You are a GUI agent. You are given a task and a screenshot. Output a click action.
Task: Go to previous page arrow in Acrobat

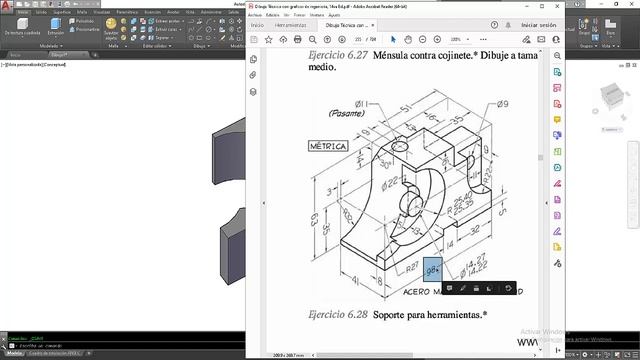[x=327, y=40]
